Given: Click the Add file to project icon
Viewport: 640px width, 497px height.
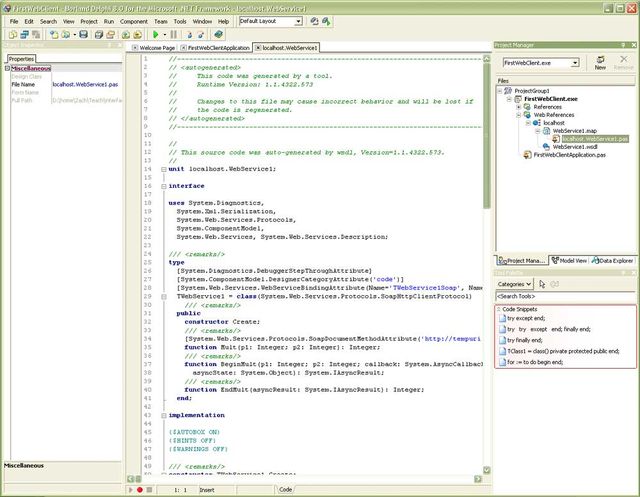Looking at the screenshot, I should click(x=126, y=35).
